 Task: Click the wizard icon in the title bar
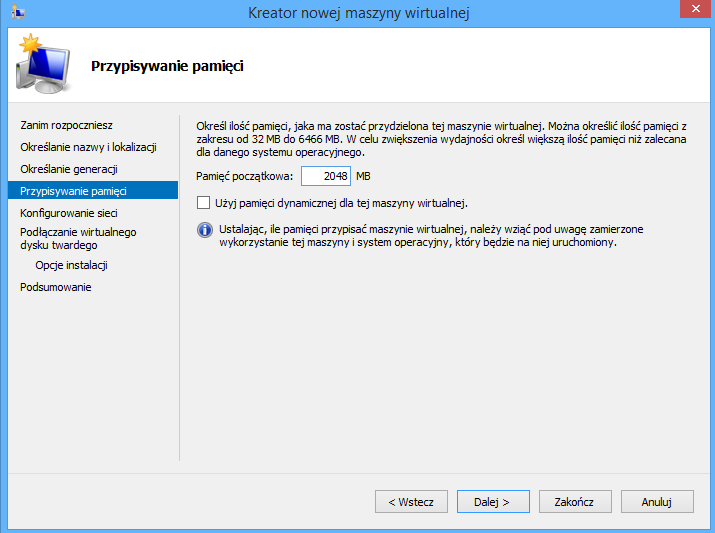pyautogui.click(x=17, y=12)
